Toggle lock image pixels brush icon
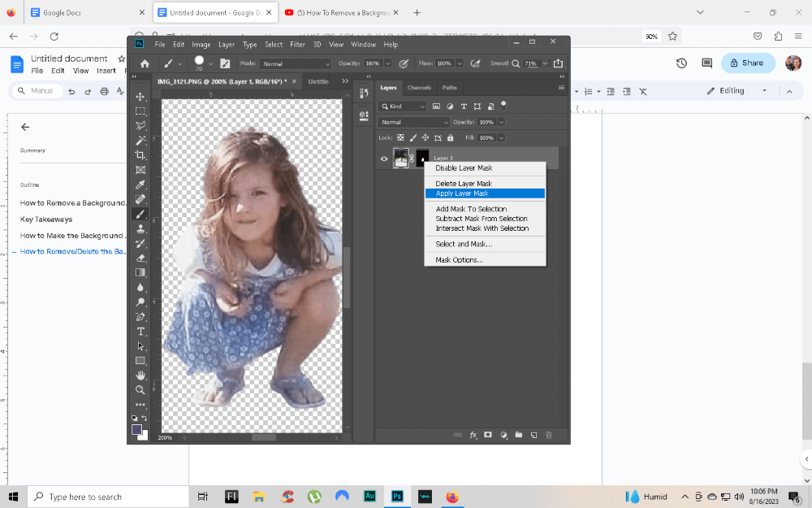 click(412, 138)
